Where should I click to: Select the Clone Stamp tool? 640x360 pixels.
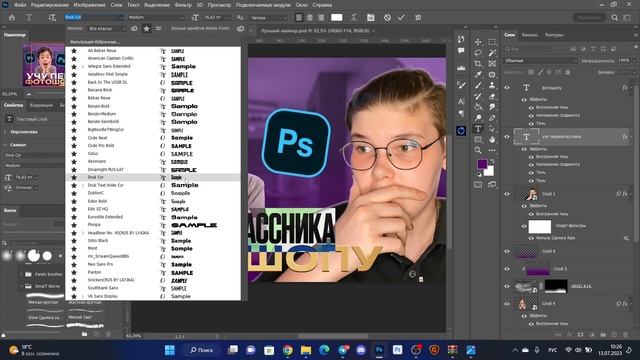(x=492, y=85)
